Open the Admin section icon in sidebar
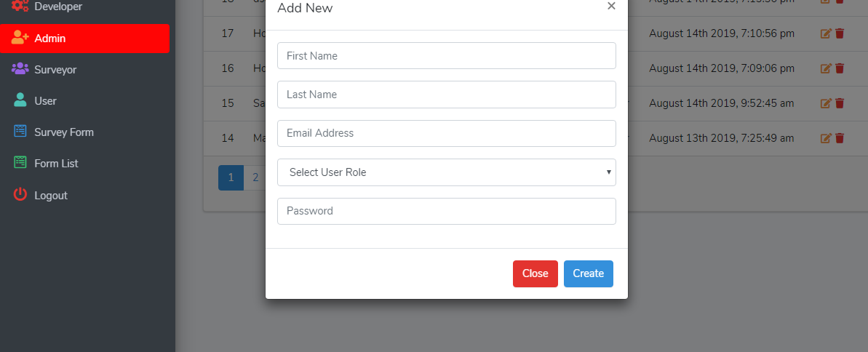Viewport: 868px width, 352px height. [20, 38]
